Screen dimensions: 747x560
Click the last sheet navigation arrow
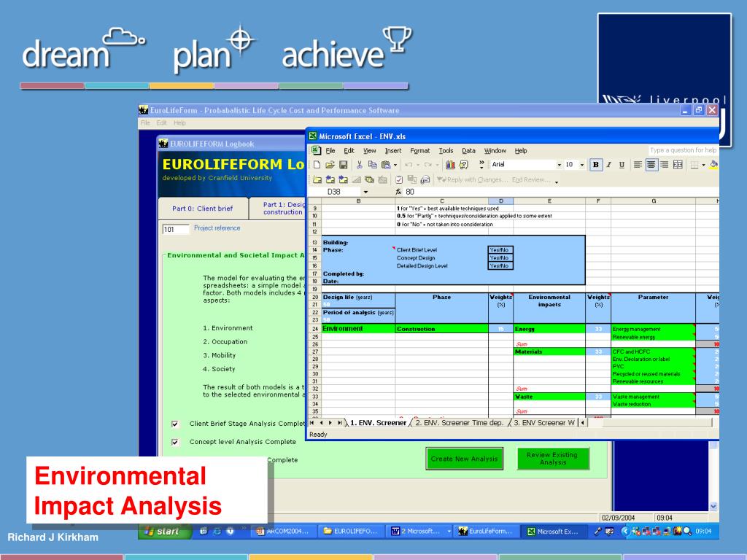(339, 422)
